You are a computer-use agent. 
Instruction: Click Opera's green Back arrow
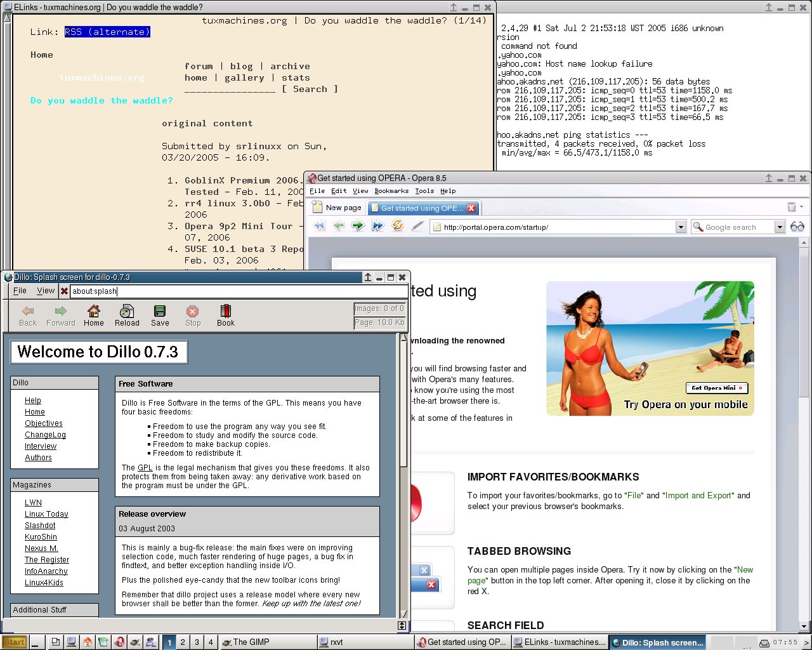point(339,226)
